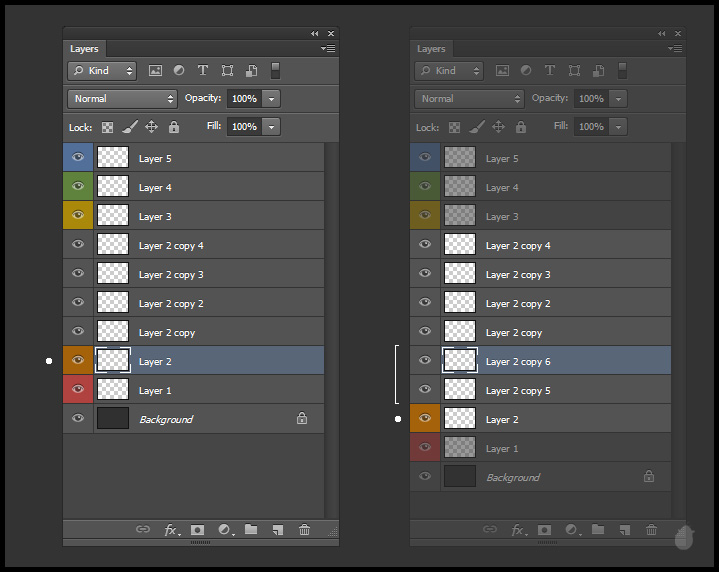Click Layer 1's red color-labeled eye in left panel
The width and height of the screenshot is (719, 572).
(x=78, y=390)
